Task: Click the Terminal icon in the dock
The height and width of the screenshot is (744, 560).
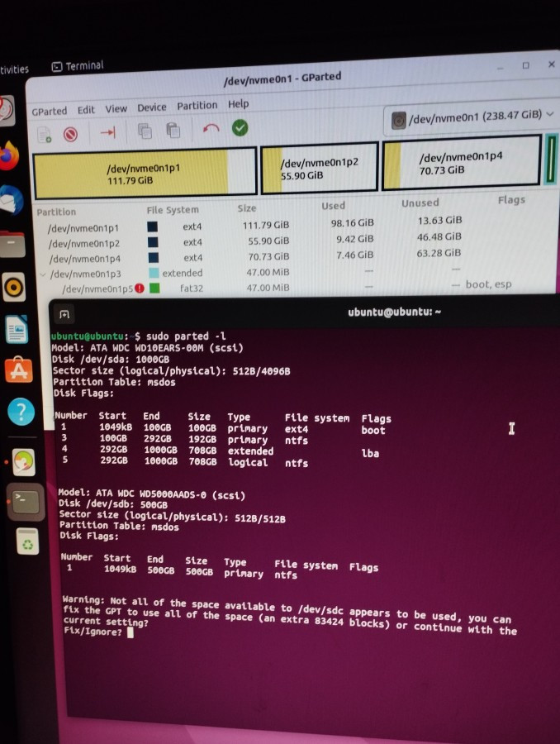Action: point(26,502)
